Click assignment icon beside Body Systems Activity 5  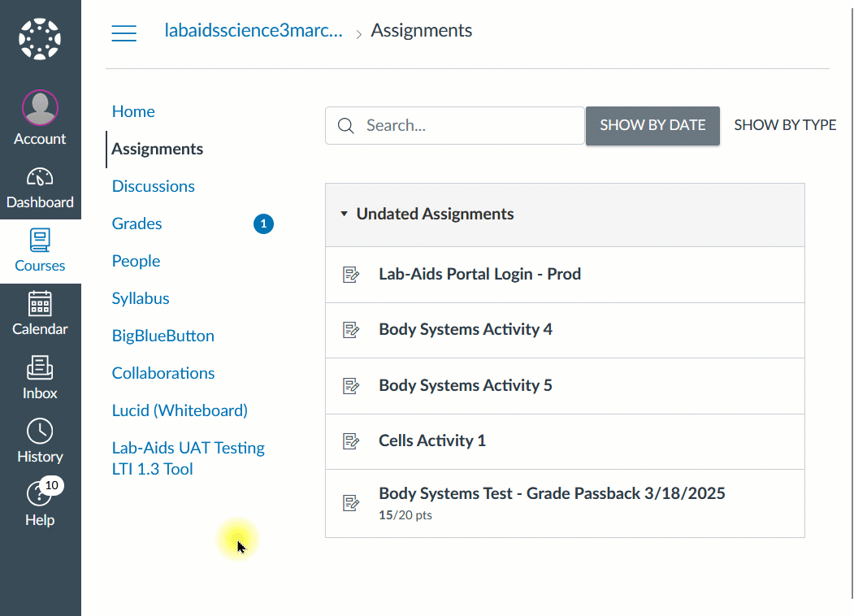pos(351,385)
